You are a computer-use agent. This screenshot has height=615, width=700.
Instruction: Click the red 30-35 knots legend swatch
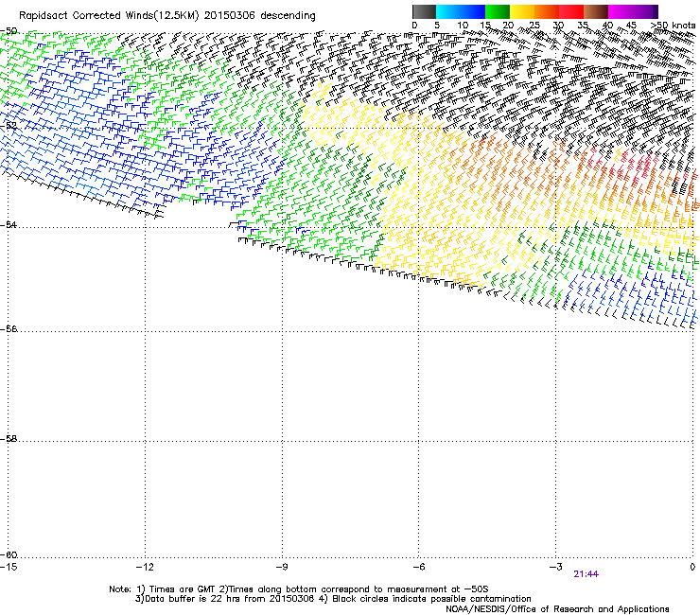coord(571,11)
